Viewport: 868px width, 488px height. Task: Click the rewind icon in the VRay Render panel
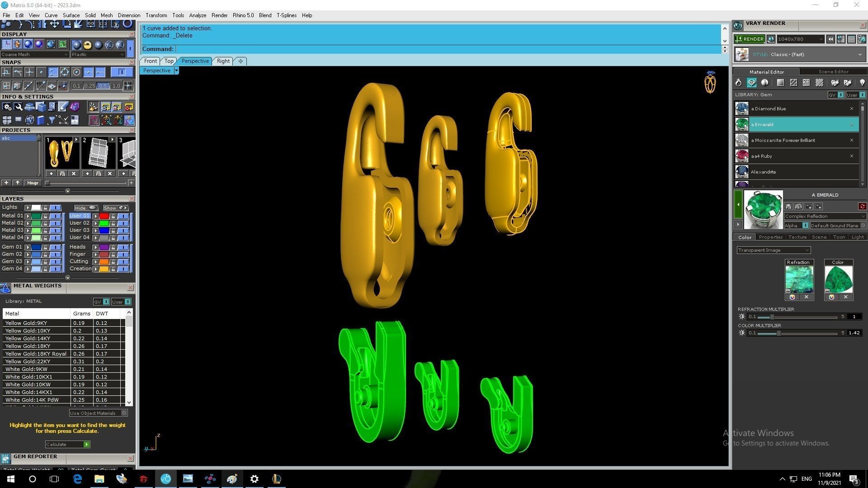(x=830, y=39)
